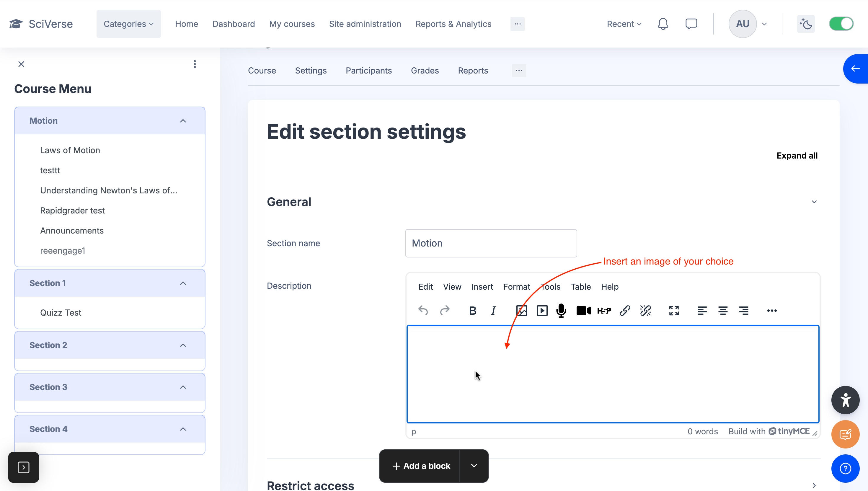Screen dimensions: 868x491
Task: Click the unlink icon in editor
Action: tap(645, 310)
